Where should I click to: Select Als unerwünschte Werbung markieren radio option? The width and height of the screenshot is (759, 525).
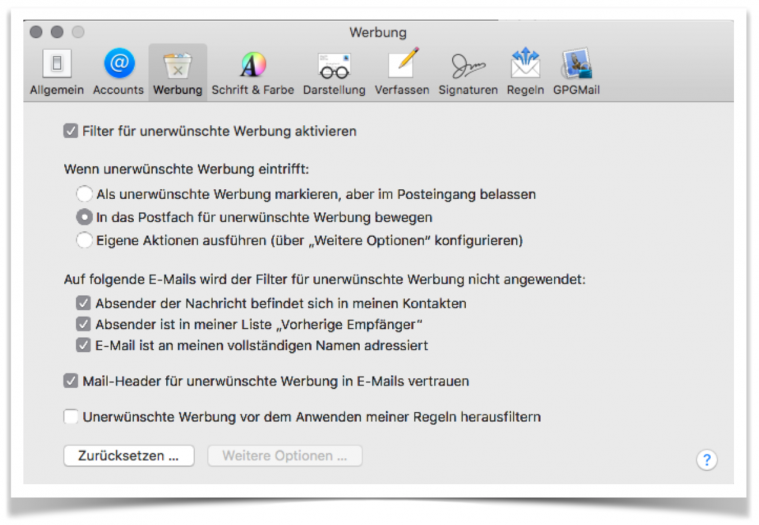tap(84, 194)
